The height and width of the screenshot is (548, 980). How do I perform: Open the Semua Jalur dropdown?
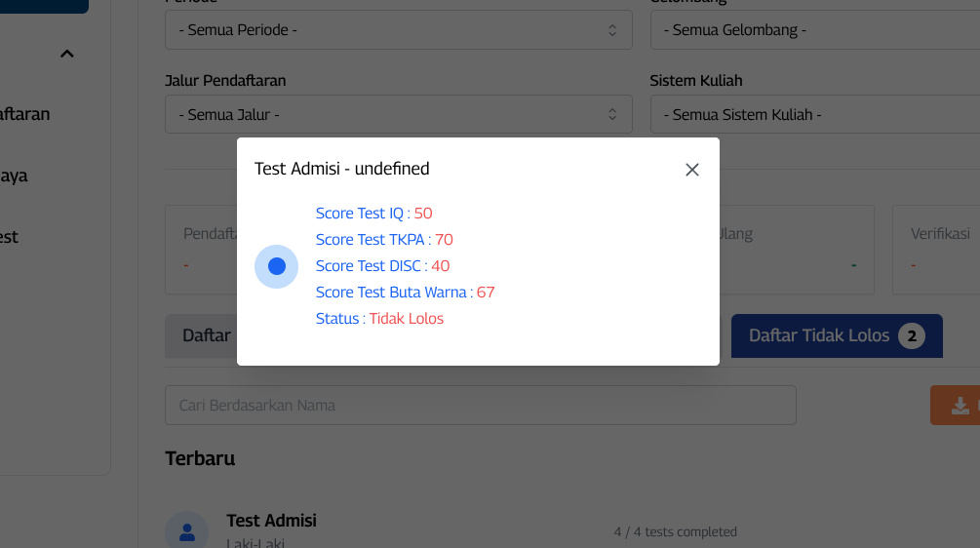click(398, 114)
